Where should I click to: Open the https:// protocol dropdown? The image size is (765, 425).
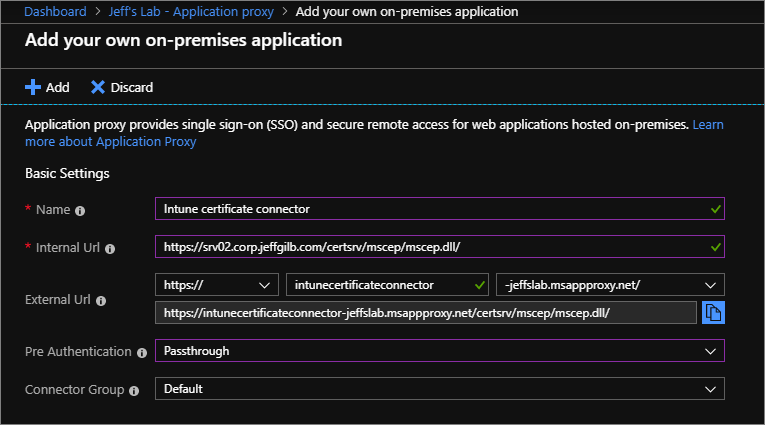pyautogui.click(x=217, y=285)
